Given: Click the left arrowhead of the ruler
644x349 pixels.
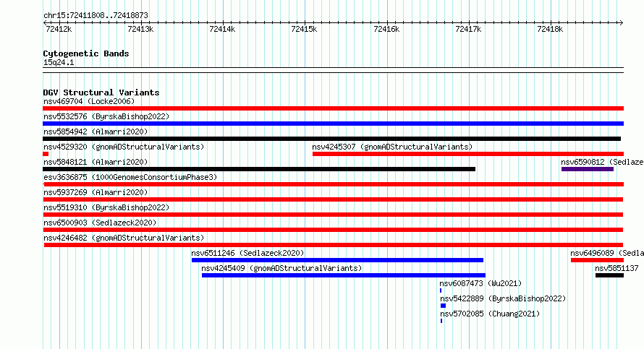Looking at the screenshot, I should coord(45,22).
